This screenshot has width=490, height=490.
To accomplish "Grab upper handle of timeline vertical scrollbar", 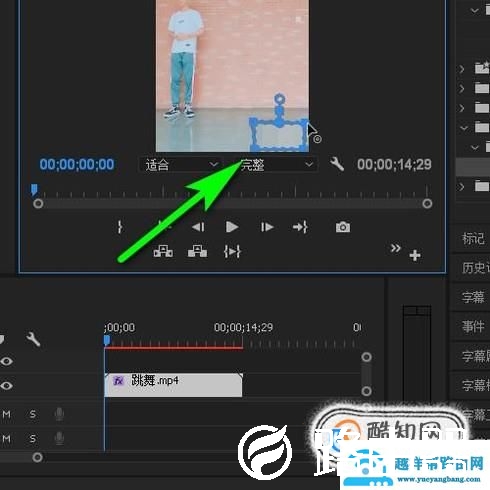I will [366, 357].
